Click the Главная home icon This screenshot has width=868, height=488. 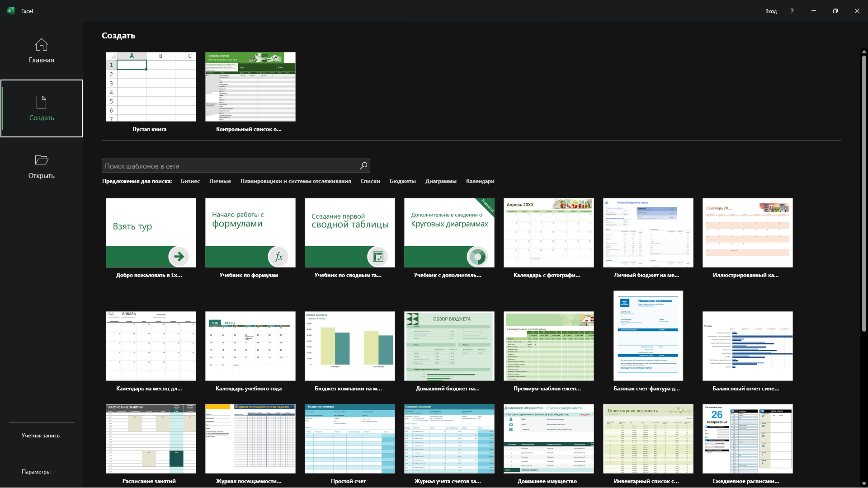[41, 45]
